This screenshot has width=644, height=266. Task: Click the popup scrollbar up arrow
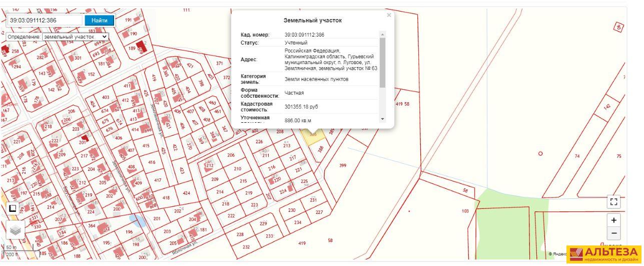click(x=383, y=35)
